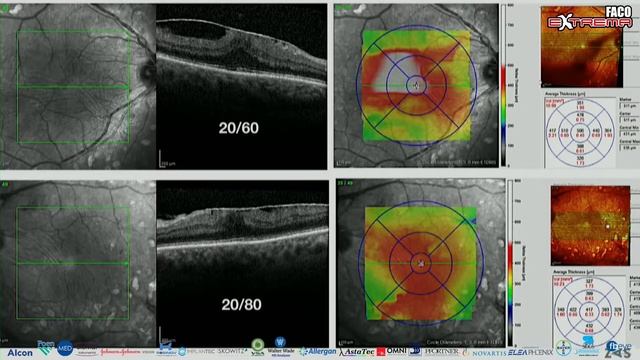Click the top thickness color scale bar
Screen dimensions: 640x360
click(503, 86)
